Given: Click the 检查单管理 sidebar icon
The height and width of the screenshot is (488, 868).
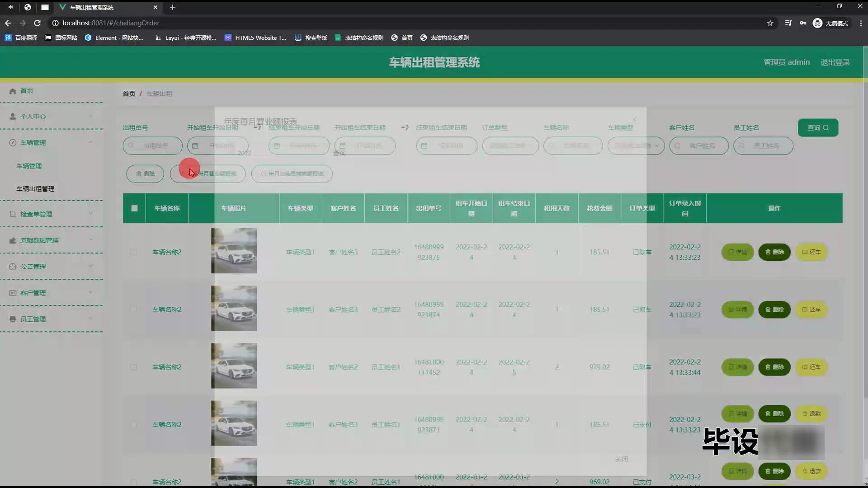Looking at the screenshot, I should pyautogui.click(x=13, y=214).
